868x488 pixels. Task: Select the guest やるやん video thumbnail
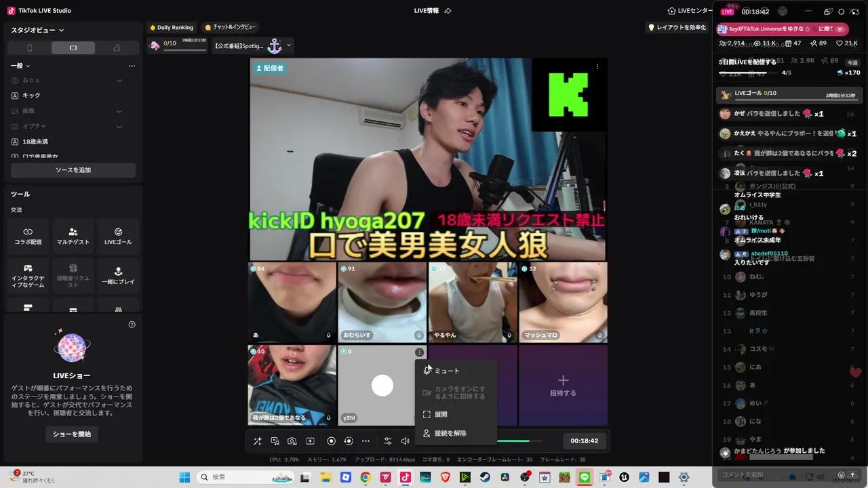tap(473, 302)
